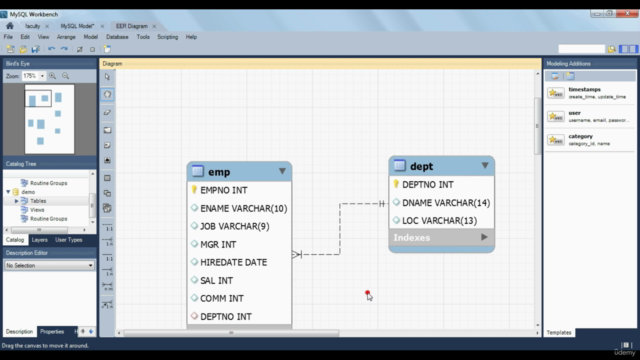Toggle the right sidebar panel icon
This screenshot has width=640, height=360.
click(633, 49)
